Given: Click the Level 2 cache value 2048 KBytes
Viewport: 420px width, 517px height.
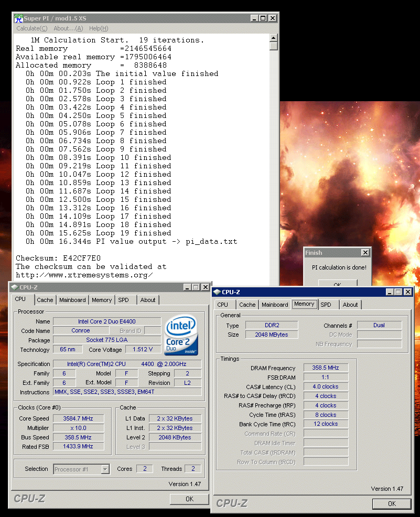Looking at the screenshot, I should tap(175, 437).
